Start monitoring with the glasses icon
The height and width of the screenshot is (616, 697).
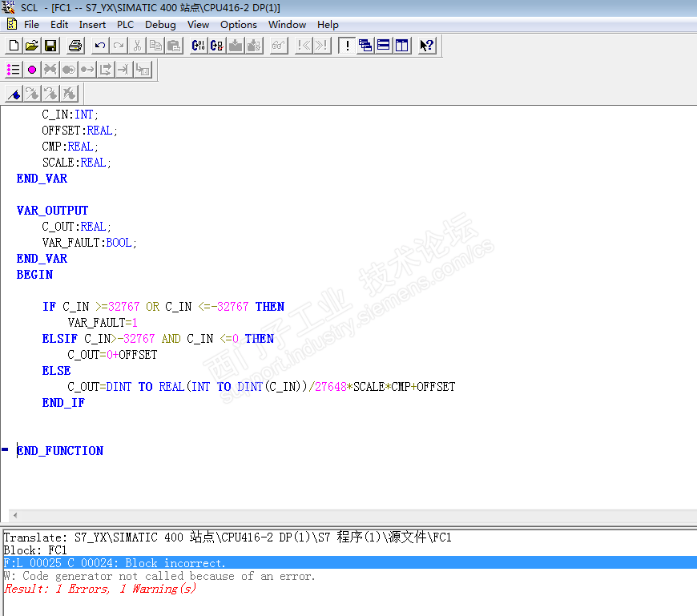pyautogui.click(x=278, y=46)
